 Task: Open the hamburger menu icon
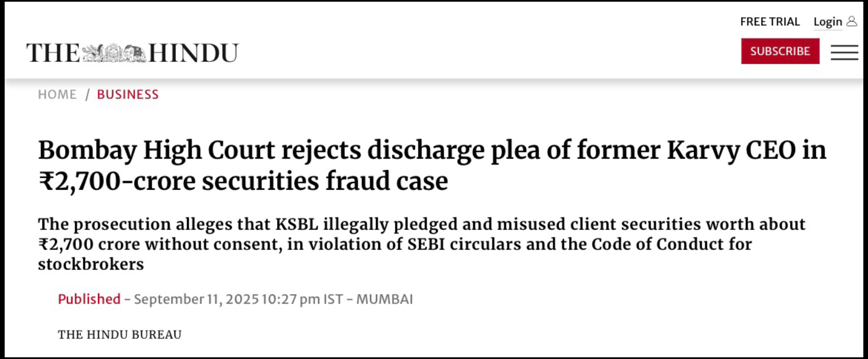pyautogui.click(x=844, y=52)
